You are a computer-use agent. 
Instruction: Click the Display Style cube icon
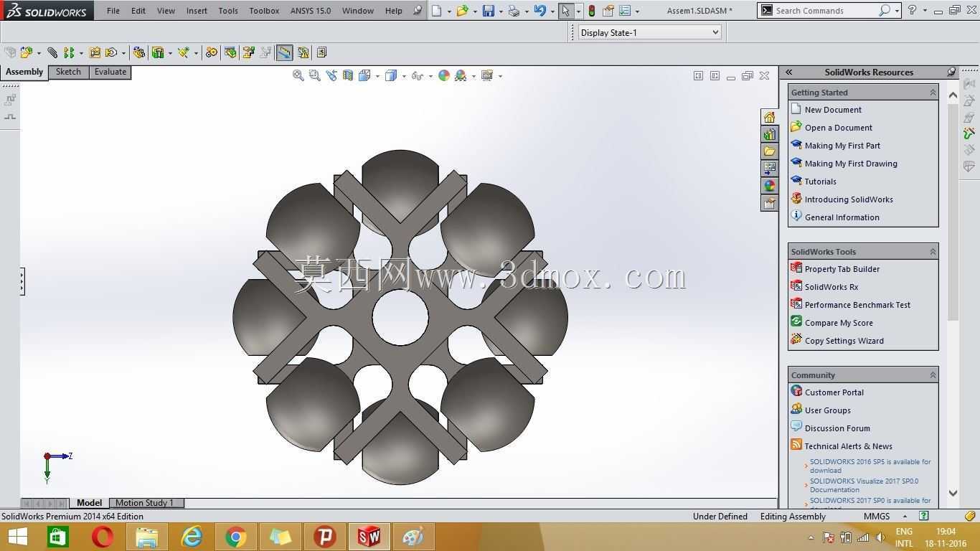click(391, 75)
